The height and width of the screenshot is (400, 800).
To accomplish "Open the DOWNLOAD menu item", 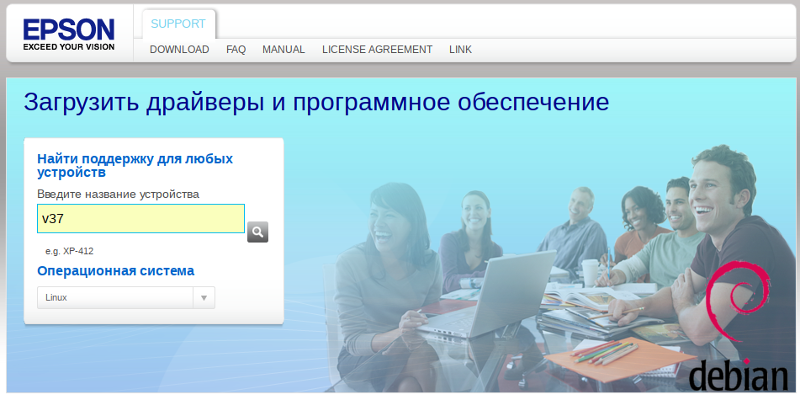I will click(180, 49).
